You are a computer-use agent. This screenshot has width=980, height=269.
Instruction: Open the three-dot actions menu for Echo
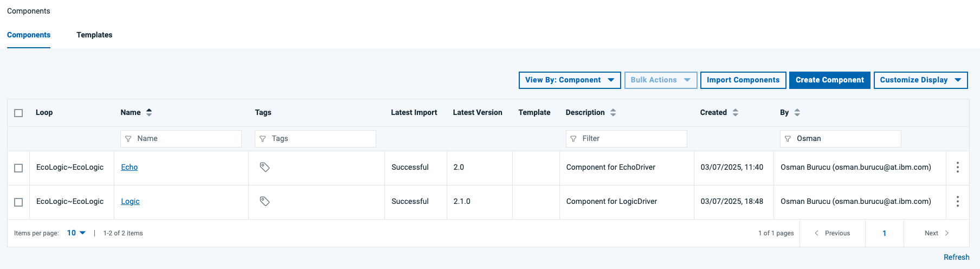pyautogui.click(x=957, y=167)
